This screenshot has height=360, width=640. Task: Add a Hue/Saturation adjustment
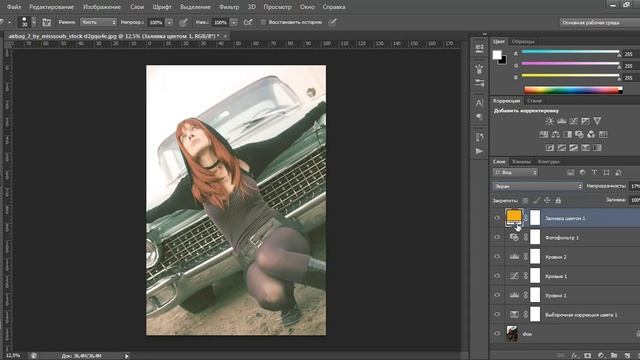coord(544,134)
